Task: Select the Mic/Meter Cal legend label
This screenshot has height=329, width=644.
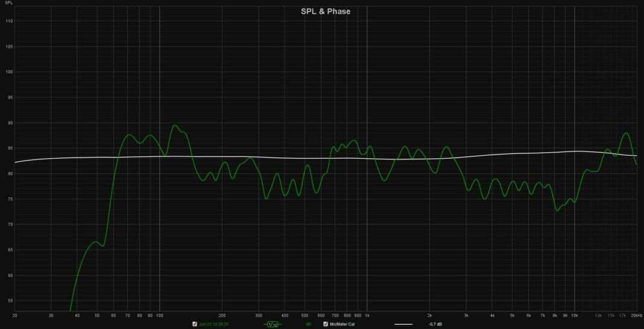Action: [342, 324]
